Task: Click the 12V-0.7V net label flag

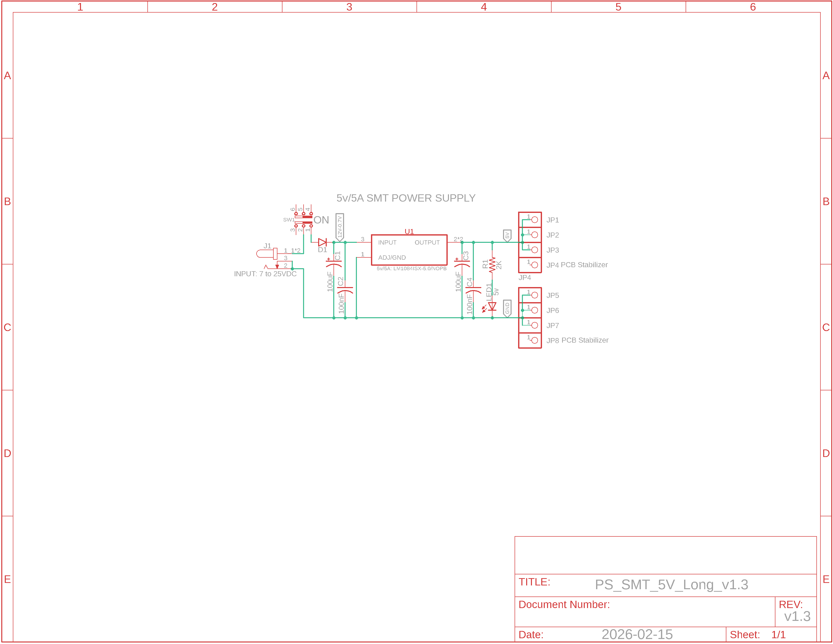Action: coord(340,226)
